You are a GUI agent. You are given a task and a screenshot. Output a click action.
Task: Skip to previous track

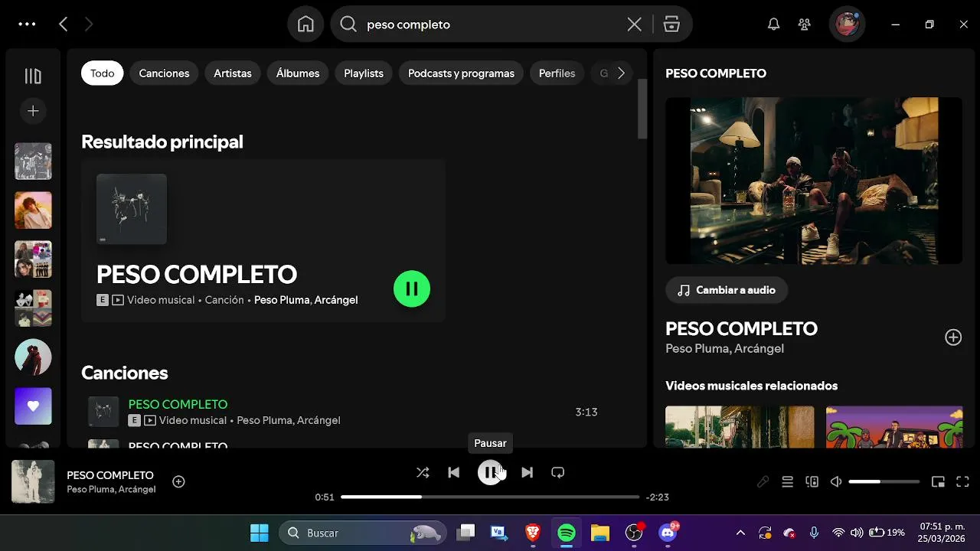[x=453, y=472]
